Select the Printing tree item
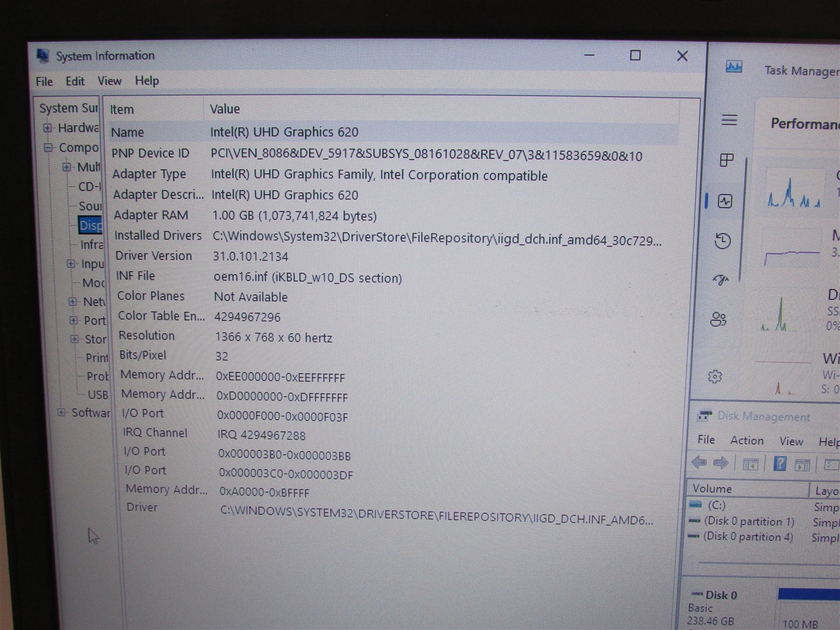This screenshot has width=840, height=630. 97,358
